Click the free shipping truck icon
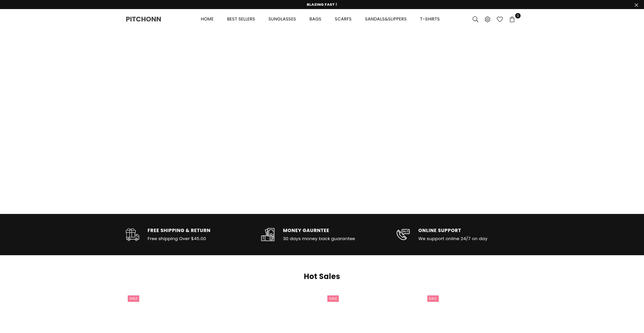This screenshot has width=644, height=333. click(132, 234)
